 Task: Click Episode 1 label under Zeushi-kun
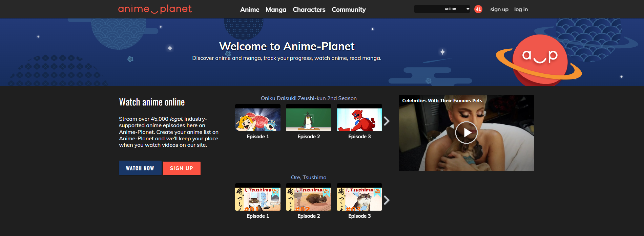tap(258, 137)
